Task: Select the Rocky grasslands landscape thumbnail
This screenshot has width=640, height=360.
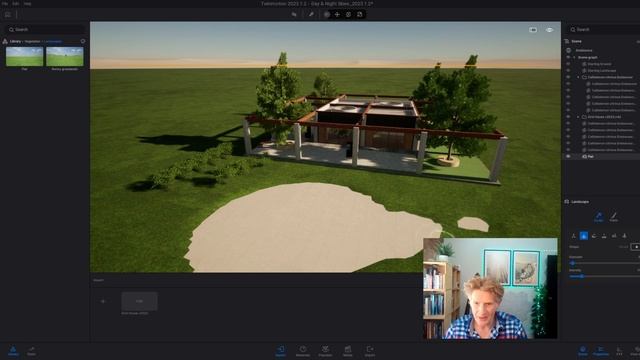Action: 65,56
